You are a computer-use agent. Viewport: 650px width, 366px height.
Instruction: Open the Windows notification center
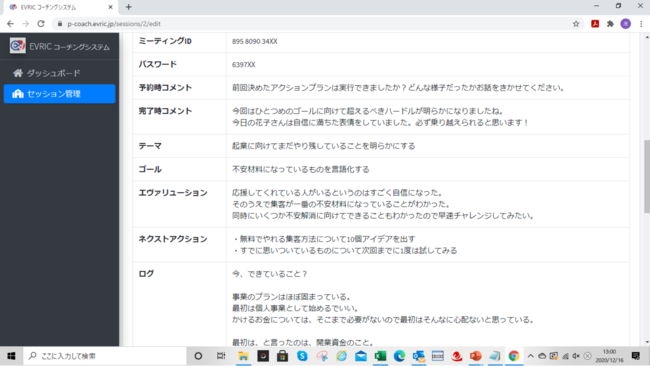[635, 356]
